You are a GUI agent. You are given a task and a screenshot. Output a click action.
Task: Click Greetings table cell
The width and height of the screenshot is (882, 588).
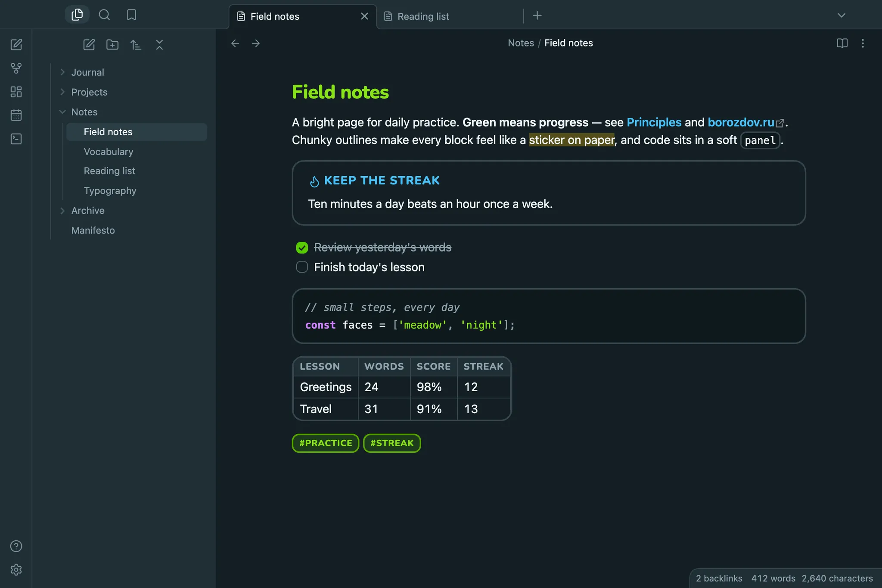pyautogui.click(x=326, y=387)
